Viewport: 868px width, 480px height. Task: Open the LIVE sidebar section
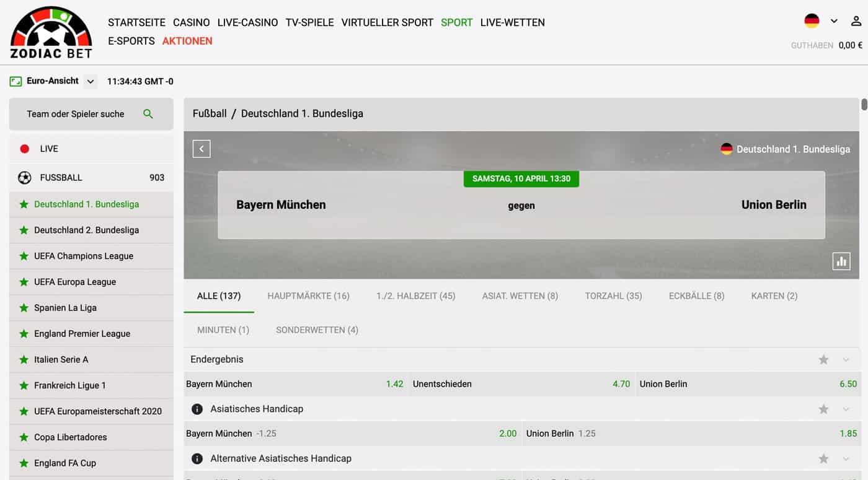(x=91, y=149)
